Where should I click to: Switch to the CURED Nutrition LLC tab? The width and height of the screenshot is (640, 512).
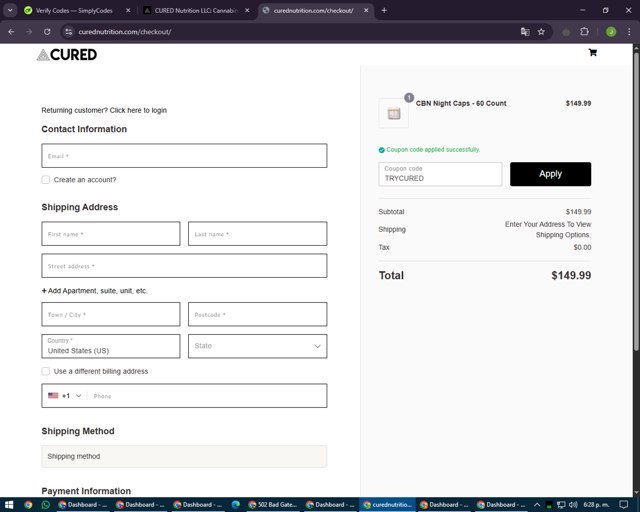[x=196, y=11]
